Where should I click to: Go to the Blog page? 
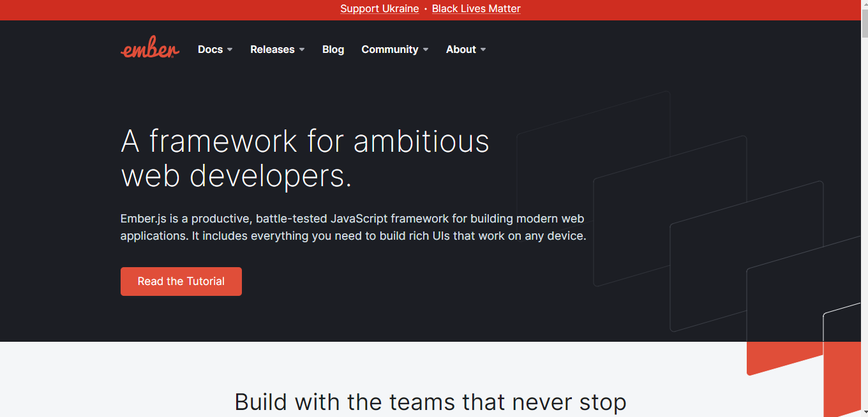[333, 49]
